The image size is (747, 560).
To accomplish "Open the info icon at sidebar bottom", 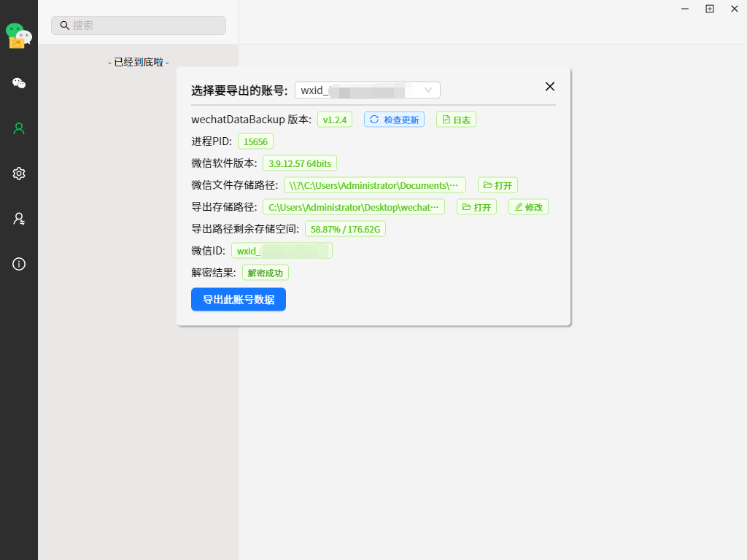I will pos(18,264).
